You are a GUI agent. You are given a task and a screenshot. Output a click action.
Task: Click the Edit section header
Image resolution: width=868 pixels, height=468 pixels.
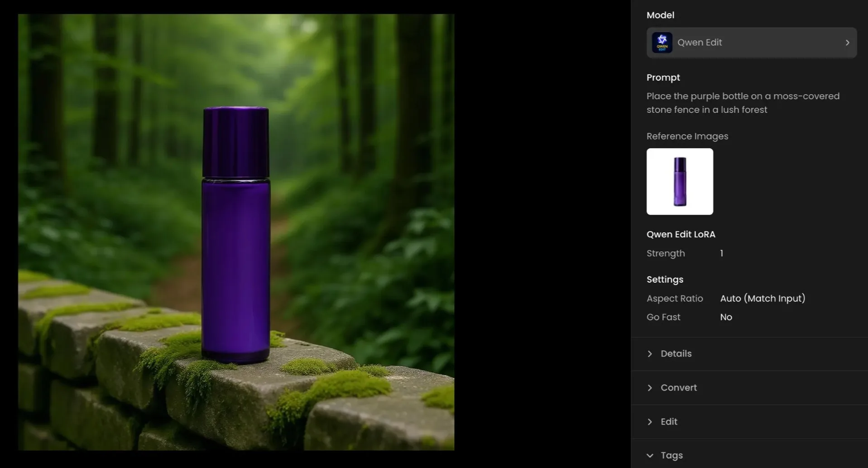[669, 421]
